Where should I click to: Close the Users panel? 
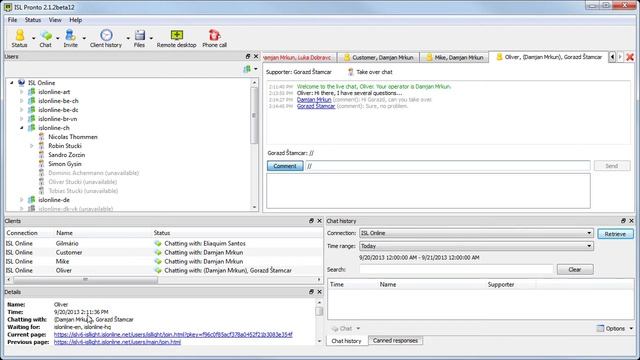point(256,56)
